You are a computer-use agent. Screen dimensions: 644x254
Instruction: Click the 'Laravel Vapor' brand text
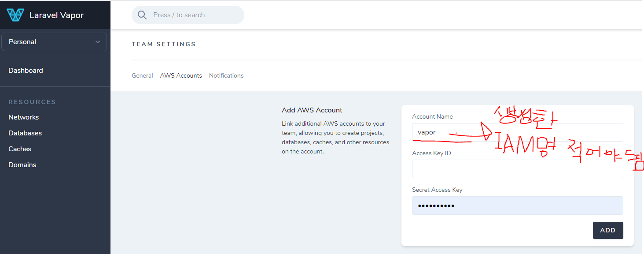[x=56, y=15]
